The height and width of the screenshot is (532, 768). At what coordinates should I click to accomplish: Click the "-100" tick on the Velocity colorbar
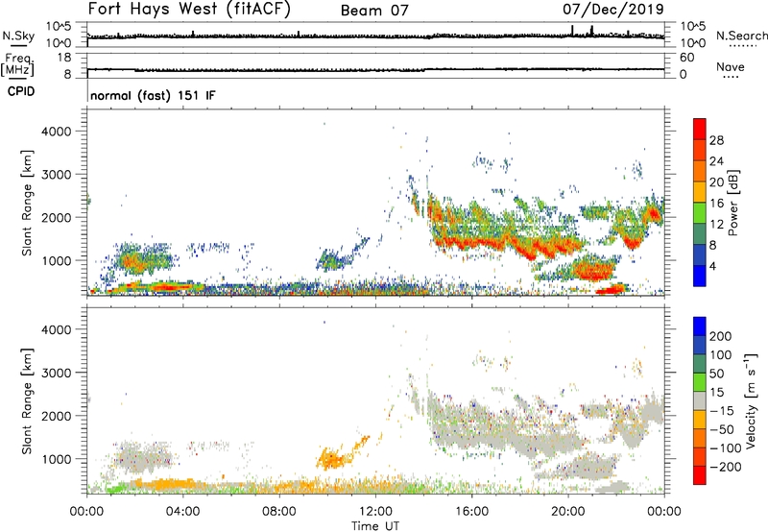click(726, 448)
